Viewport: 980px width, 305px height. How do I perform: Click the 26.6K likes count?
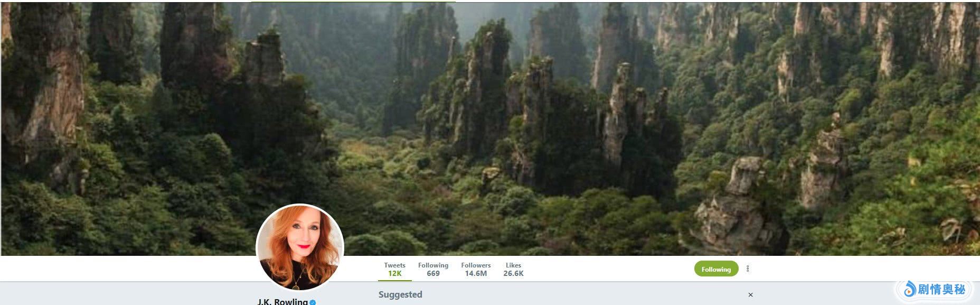513,274
